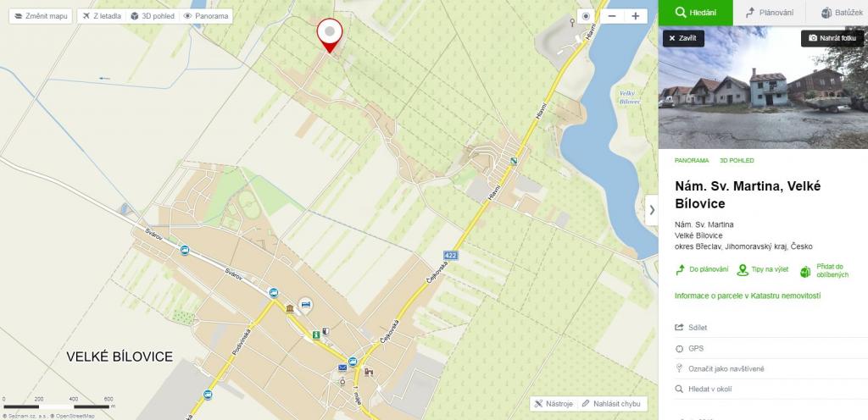Click the post office envelope icon
The height and width of the screenshot is (420, 868).
[x=342, y=367]
